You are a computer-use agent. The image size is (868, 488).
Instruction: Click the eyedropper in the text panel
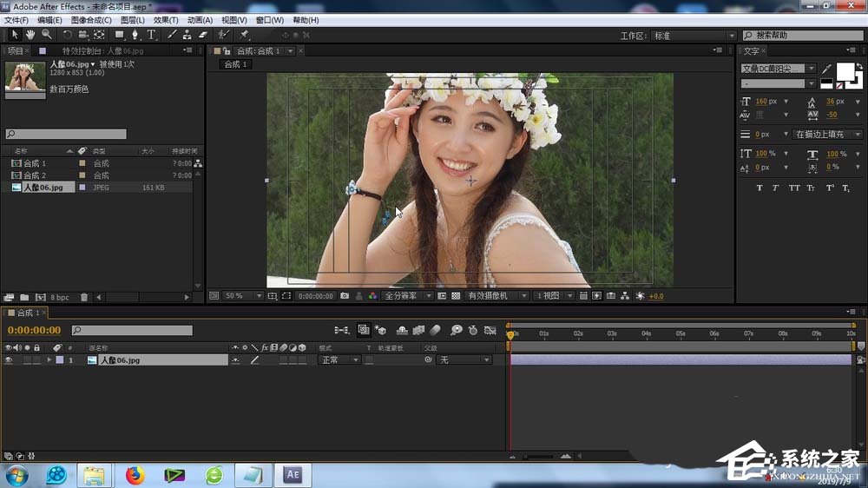826,69
